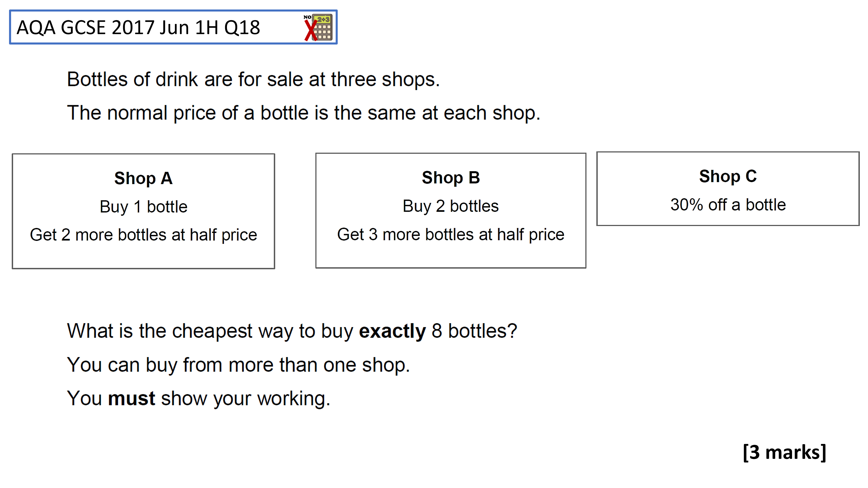Click the Get 2 more bottles at half price offer

coord(144,235)
